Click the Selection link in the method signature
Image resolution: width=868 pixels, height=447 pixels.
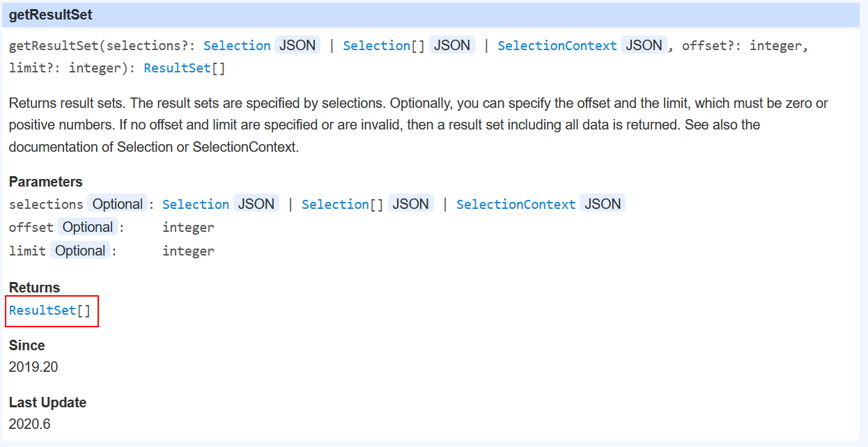coord(237,45)
